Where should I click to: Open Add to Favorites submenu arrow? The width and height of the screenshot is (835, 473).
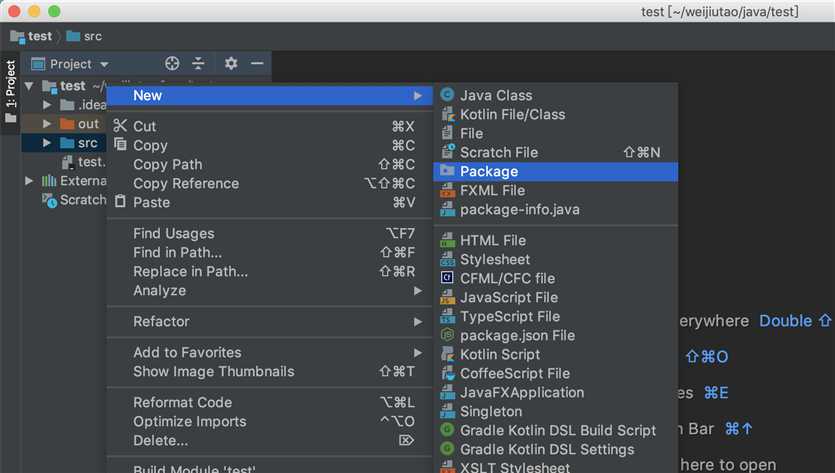pyautogui.click(x=418, y=353)
